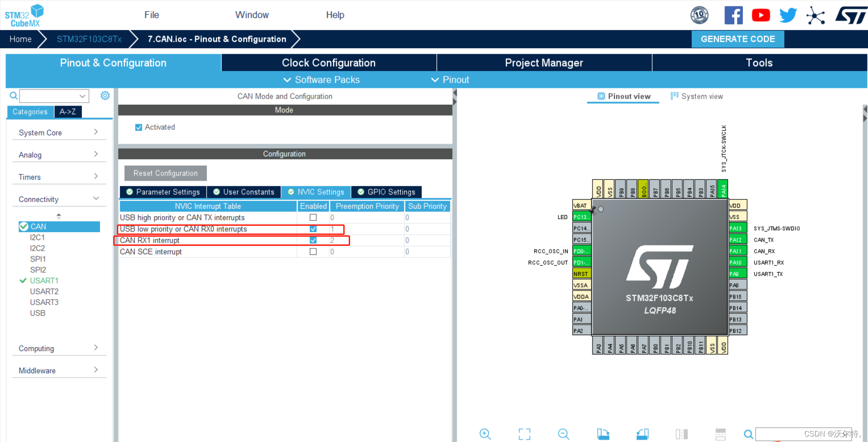This screenshot has width=868, height=442.
Task: Click the pin list view icon
Action: (721, 434)
